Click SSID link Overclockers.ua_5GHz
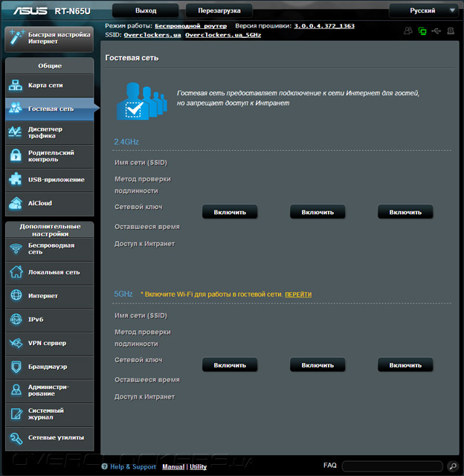The height and width of the screenshot is (476, 464). point(223,35)
